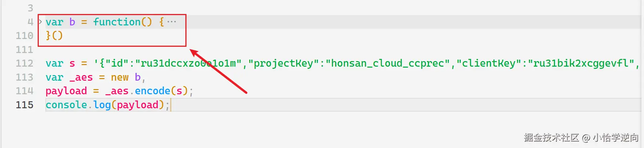The image size is (644, 148).
Task: Select line number 115 in the gutter
Action: pos(24,105)
